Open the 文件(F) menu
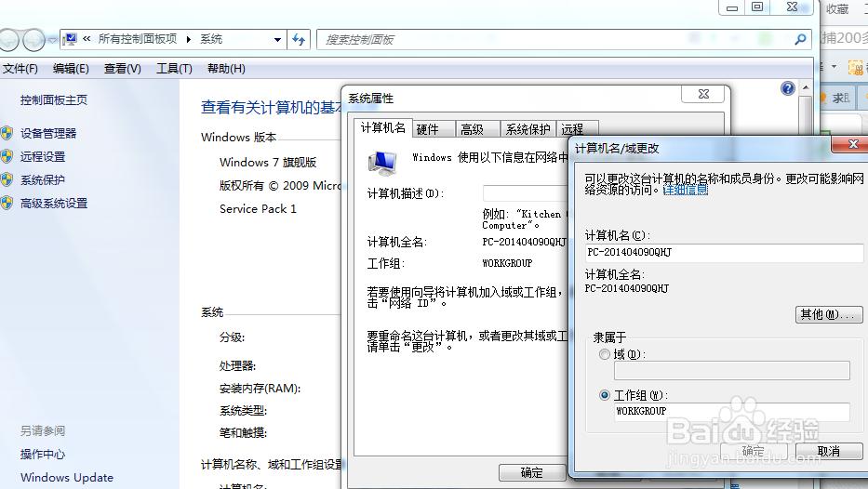868x489 pixels. 20,69
